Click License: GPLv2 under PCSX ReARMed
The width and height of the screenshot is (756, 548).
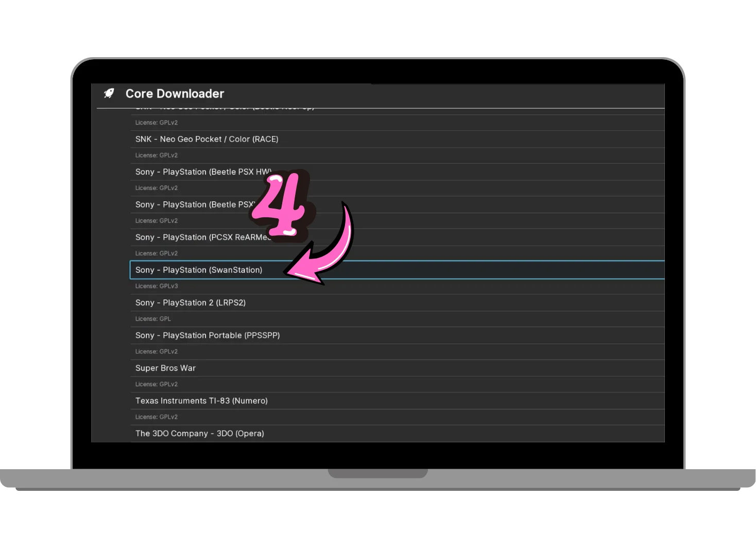[157, 253]
